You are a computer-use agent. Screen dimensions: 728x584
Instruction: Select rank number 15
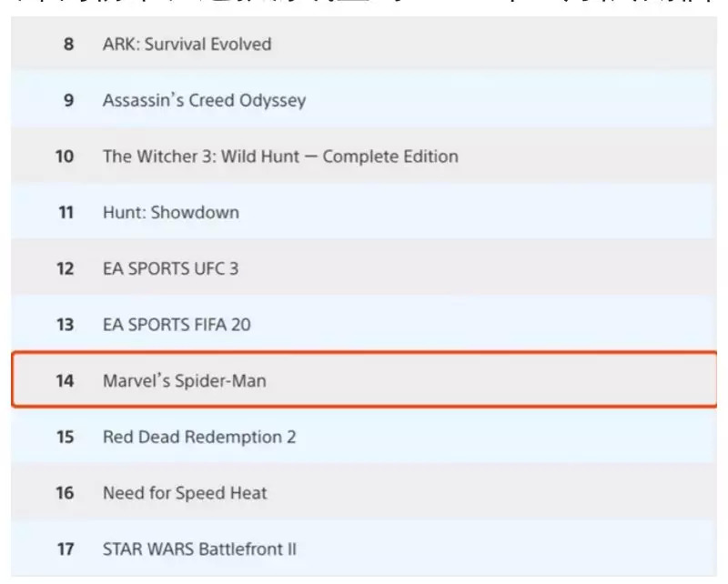pos(65,438)
